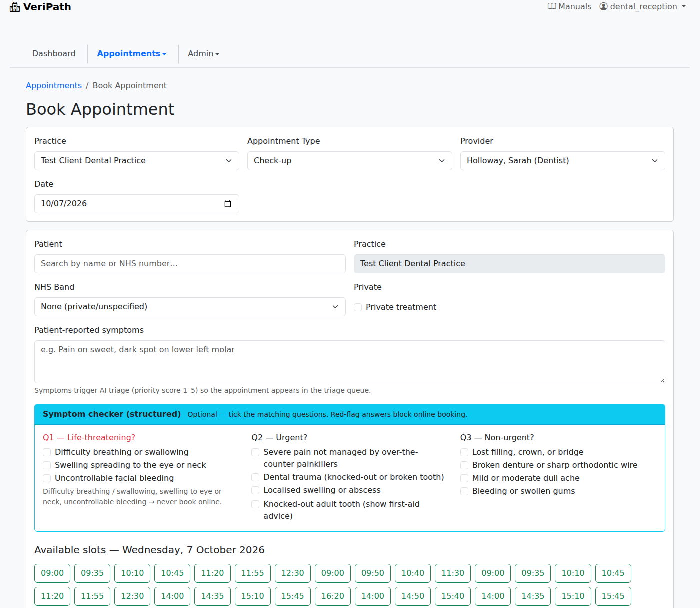
Task: Go to the Dashboard tab
Action: (x=54, y=54)
